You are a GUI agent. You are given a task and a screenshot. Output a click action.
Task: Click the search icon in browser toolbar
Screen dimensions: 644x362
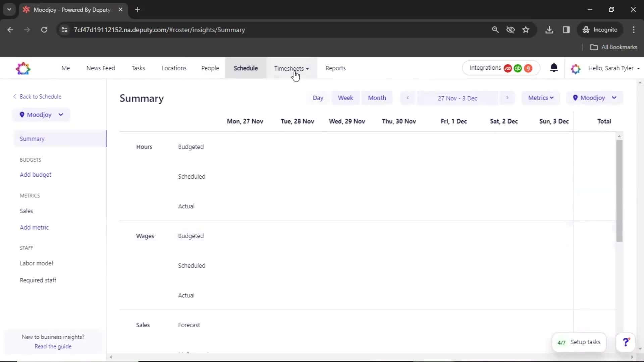(495, 29)
